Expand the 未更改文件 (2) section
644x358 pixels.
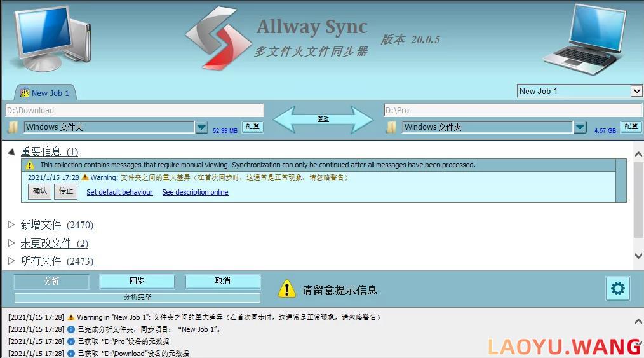tap(11, 242)
